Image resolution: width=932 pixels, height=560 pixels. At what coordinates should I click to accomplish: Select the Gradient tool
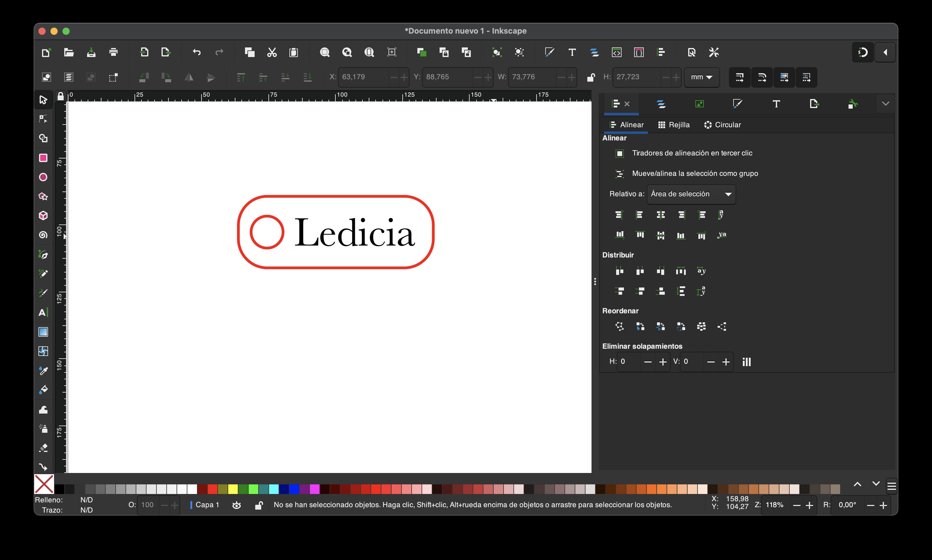pyautogui.click(x=43, y=332)
